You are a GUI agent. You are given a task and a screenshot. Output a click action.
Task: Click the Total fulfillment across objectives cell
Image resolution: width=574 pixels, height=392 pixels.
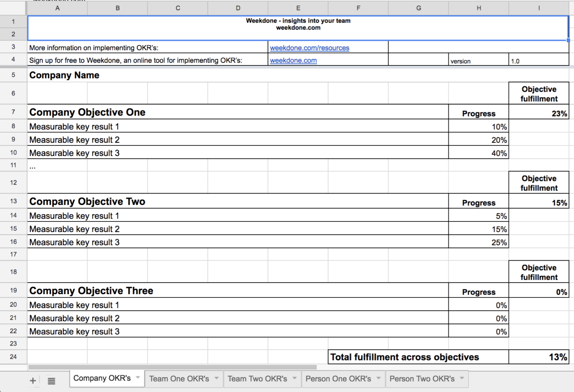tap(404, 357)
